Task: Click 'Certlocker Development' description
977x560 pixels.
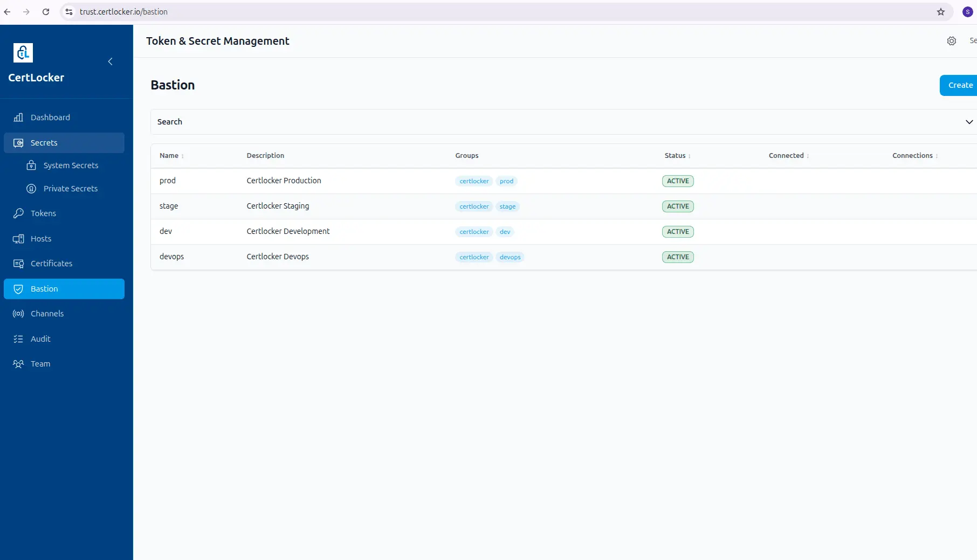Action: click(288, 231)
